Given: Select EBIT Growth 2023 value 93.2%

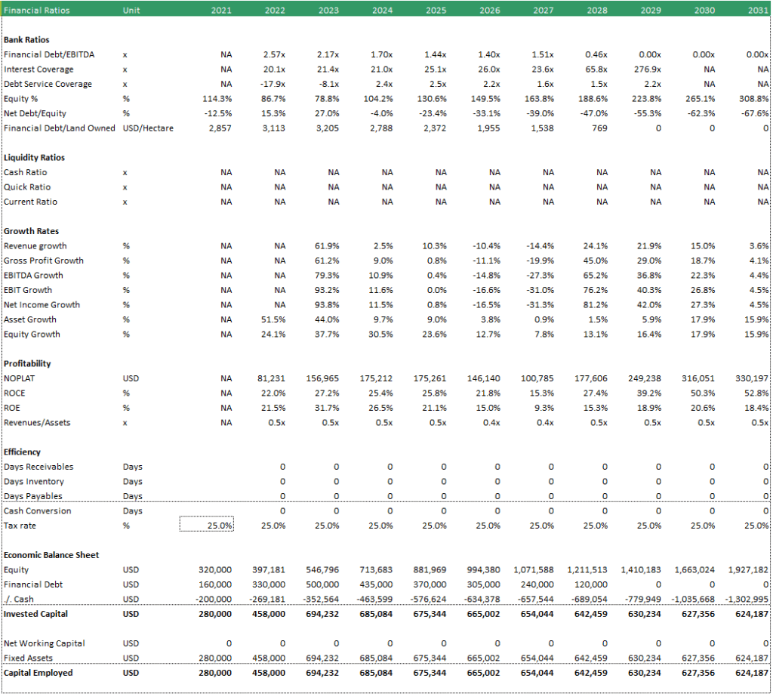Looking at the screenshot, I should [327, 291].
